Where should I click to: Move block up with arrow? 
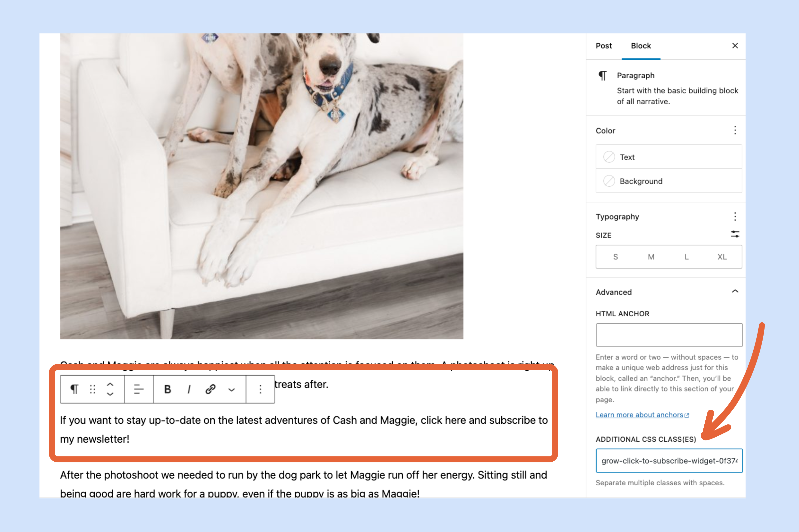pos(110,385)
